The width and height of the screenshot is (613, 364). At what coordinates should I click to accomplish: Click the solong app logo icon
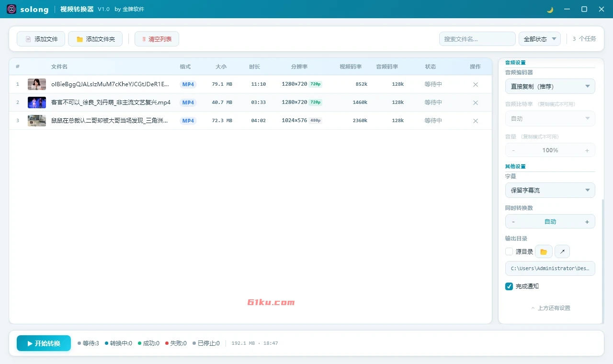(x=11, y=9)
